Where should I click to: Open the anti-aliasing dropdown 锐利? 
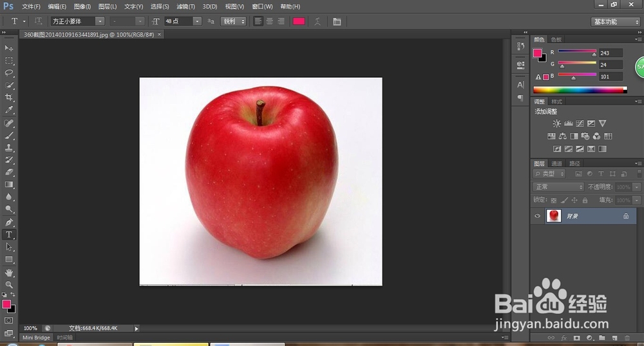pyautogui.click(x=233, y=21)
